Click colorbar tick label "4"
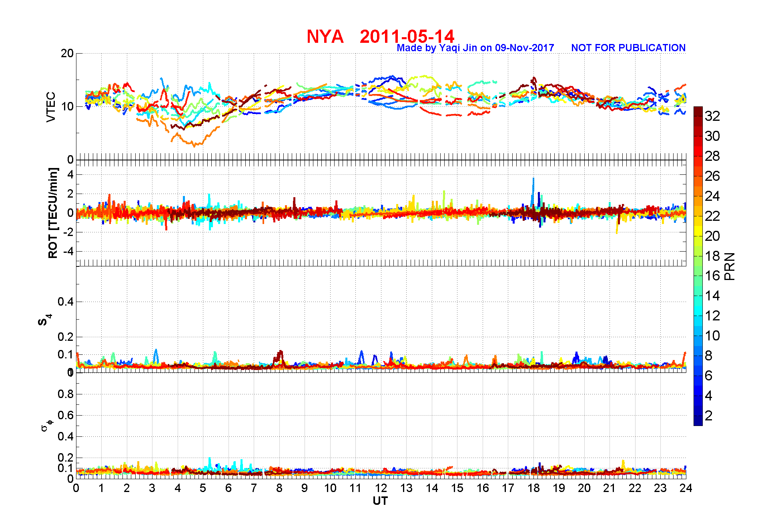Viewport: 762px width, 532px height. point(708,396)
